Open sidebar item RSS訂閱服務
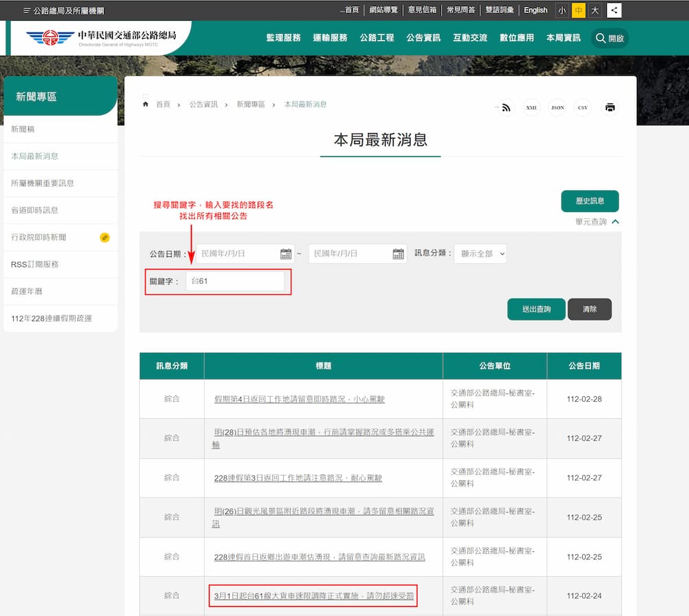689x616 pixels. pyautogui.click(x=60, y=265)
